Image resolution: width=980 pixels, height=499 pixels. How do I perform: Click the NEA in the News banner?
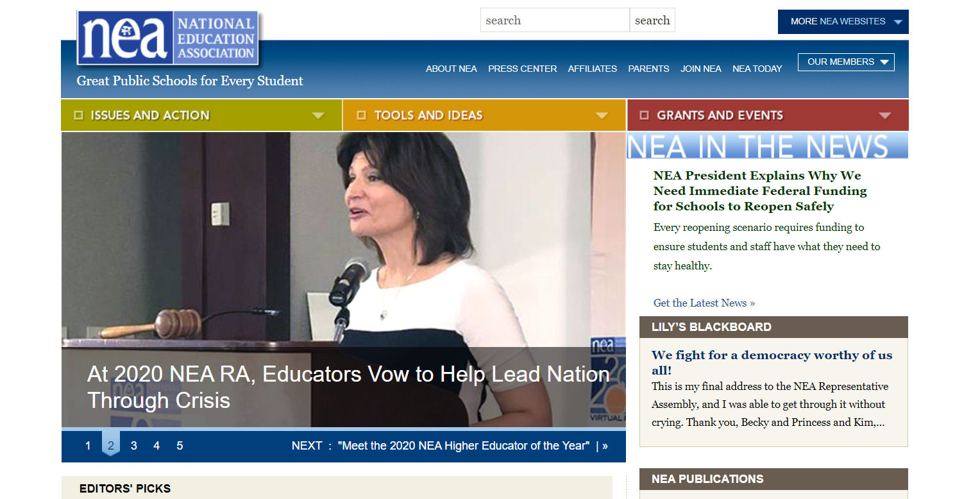(768, 146)
